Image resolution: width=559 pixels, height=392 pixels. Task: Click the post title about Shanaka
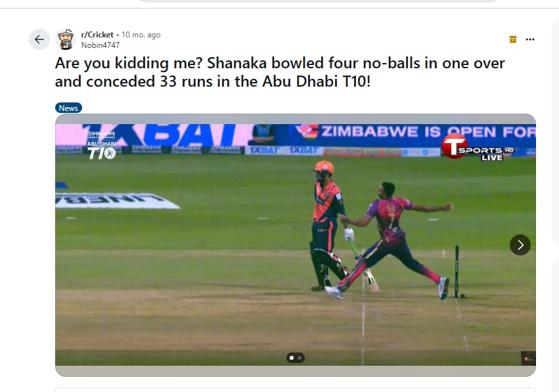coord(280,72)
